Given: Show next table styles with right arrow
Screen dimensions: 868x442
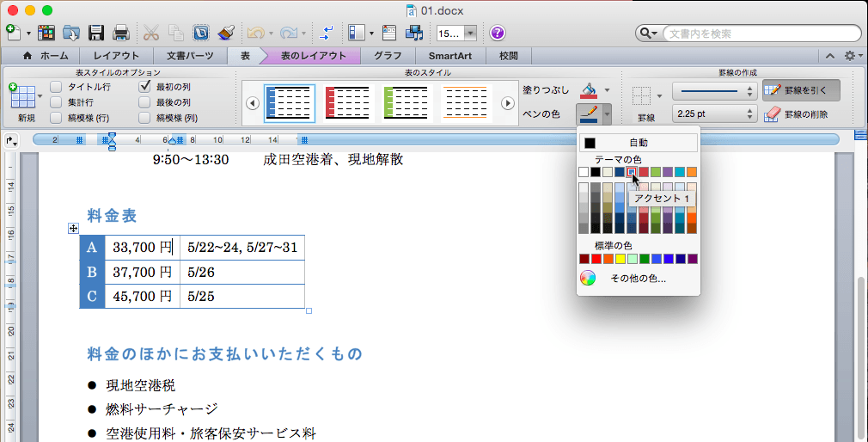Looking at the screenshot, I should click(508, 103).
